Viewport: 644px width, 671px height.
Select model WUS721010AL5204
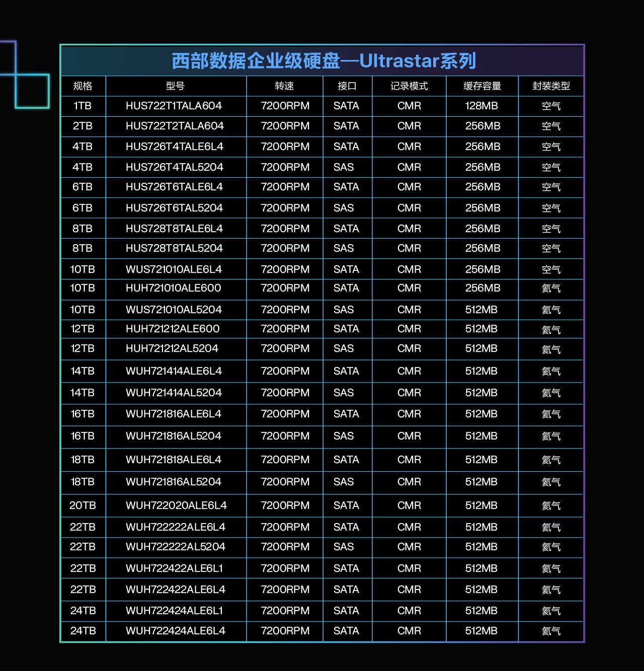(174, 310)
